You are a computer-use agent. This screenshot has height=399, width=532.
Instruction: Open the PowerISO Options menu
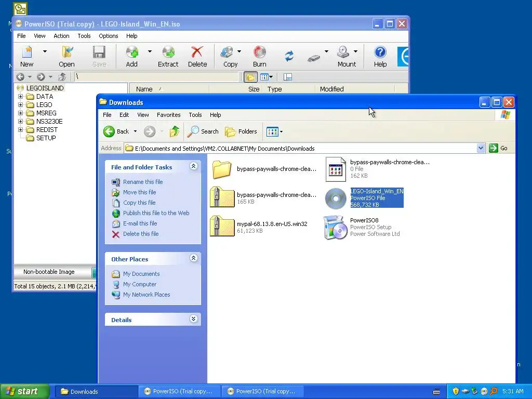(109, 36)
